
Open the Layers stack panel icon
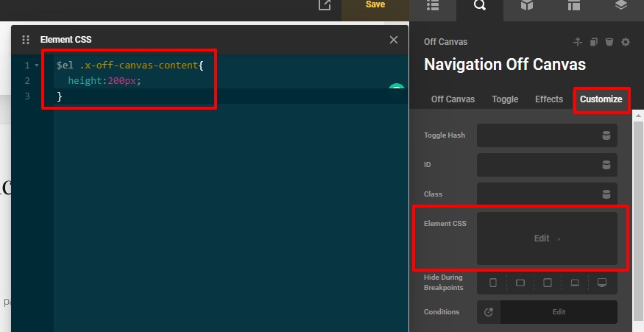point(620,5)
